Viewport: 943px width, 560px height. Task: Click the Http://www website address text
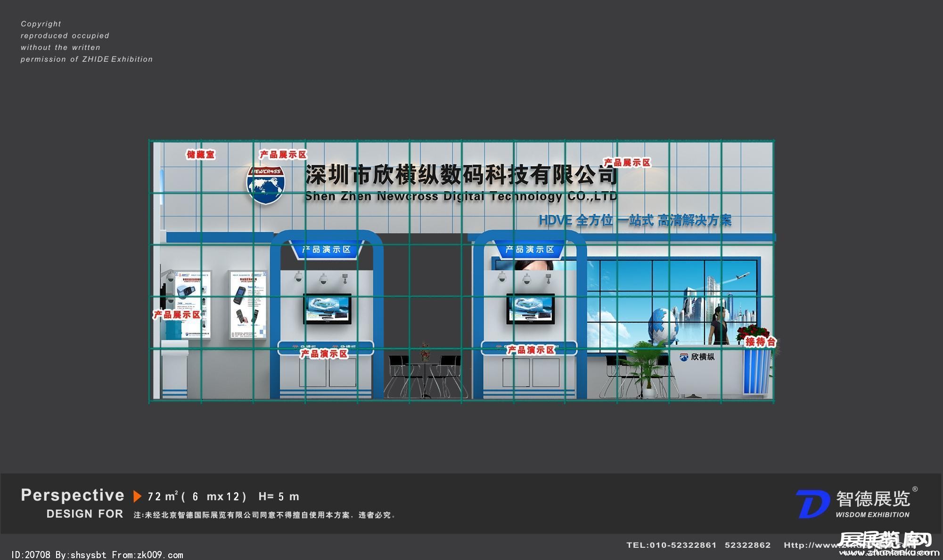pos(810,545)
